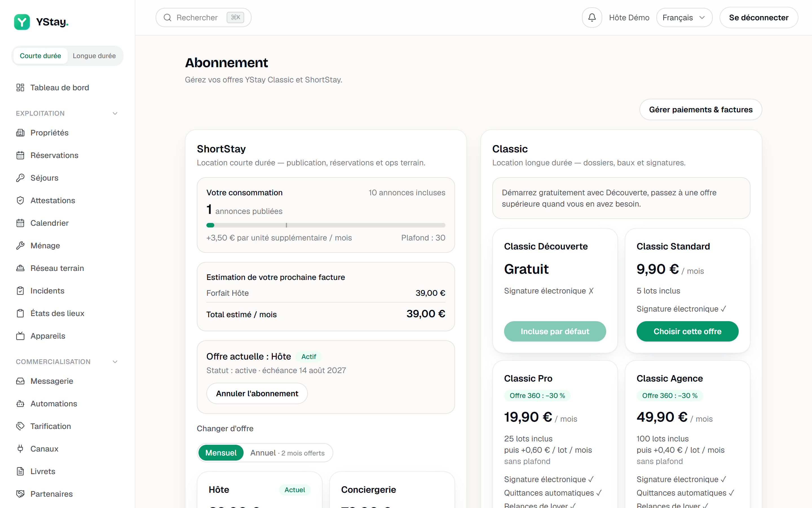Click Offre 360 badge on Classic Pro
This screenshot has width=812, height=508.
537,395
